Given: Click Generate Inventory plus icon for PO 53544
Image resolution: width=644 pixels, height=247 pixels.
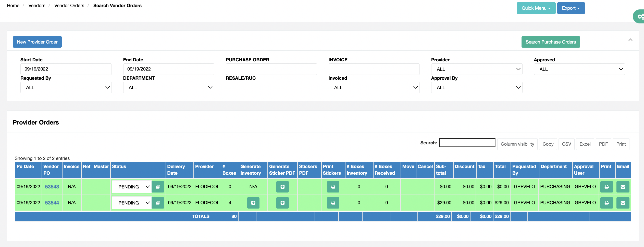Looking at the screenshot, I should pos(253,203).
